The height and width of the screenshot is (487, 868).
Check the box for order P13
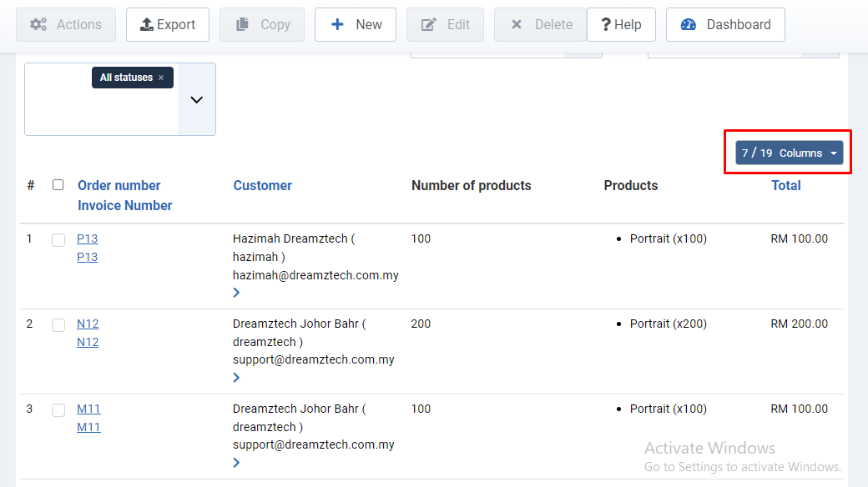point(58,240)
